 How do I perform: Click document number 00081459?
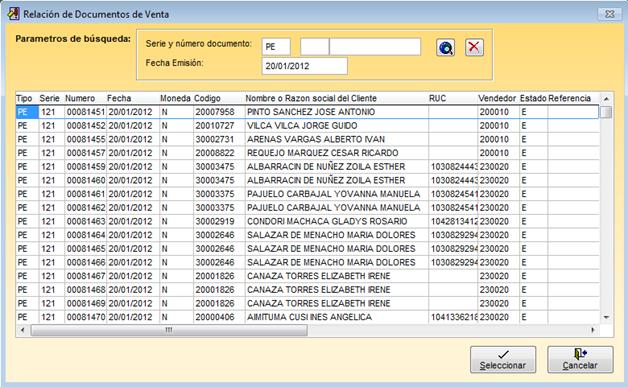pos(86,167)
